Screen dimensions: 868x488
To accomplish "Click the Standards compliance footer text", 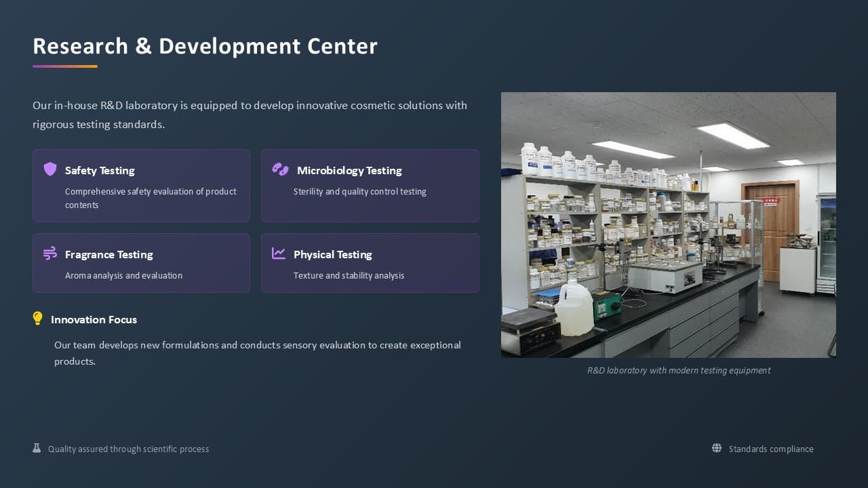I will (x=771, y=449).
